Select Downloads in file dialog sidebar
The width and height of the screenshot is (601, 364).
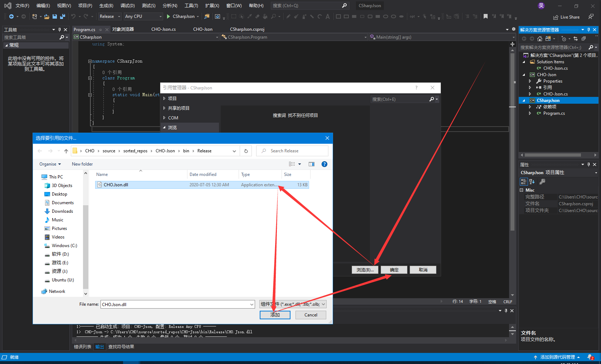[62, 211]
